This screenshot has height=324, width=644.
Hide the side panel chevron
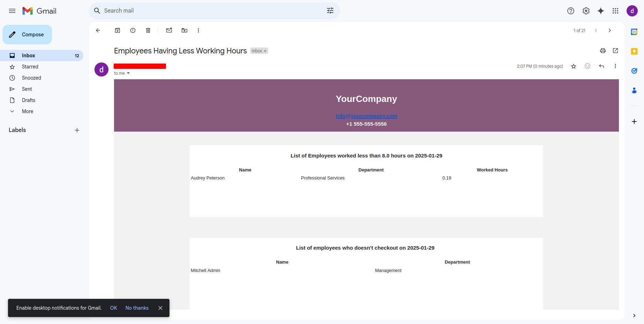tap(634, 316)
